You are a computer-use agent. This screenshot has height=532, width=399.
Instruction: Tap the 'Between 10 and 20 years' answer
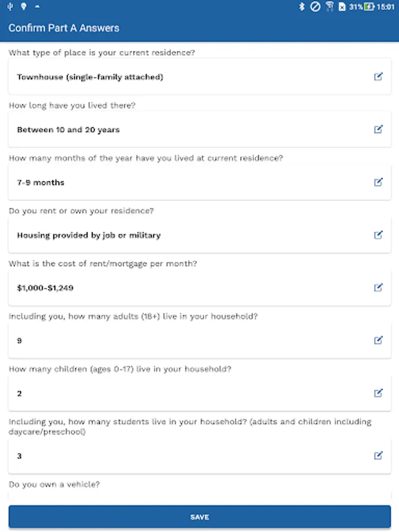[177, 129]
